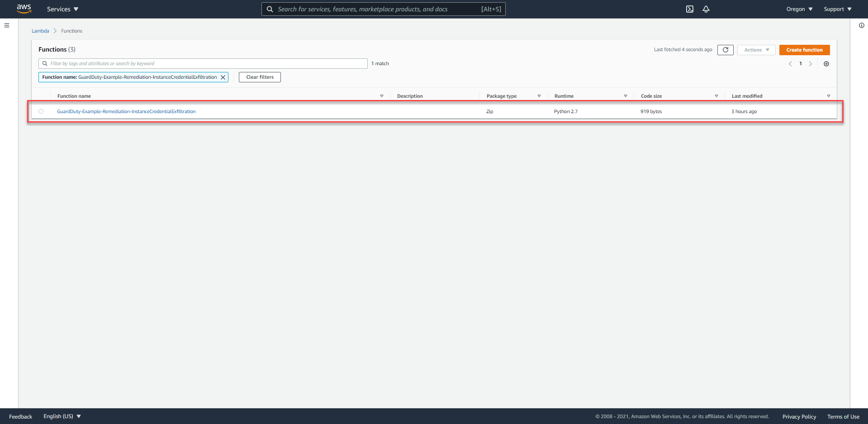Open the Terms of Use link
Image resolution: width=868 pixels, height=424 pixels.
pyautogui.click(x=843, y=417)
